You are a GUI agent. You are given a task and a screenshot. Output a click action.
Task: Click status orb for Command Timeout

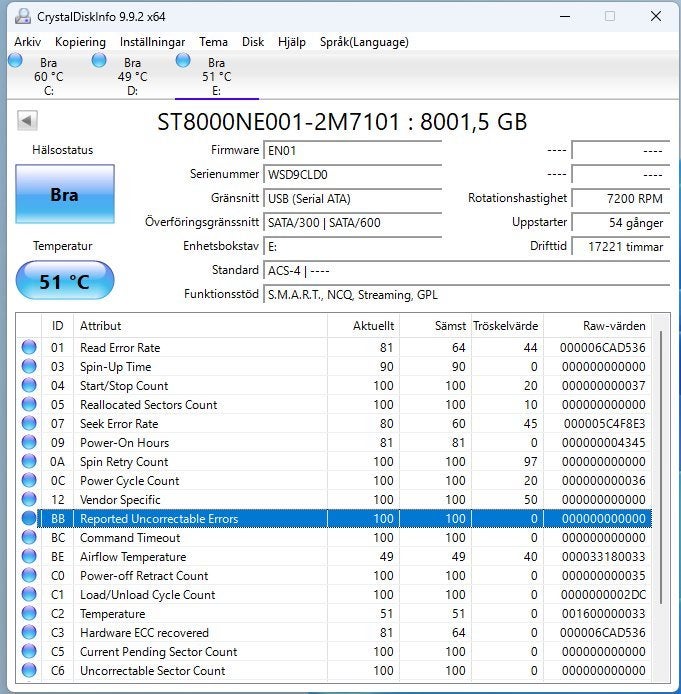(29, 538)
